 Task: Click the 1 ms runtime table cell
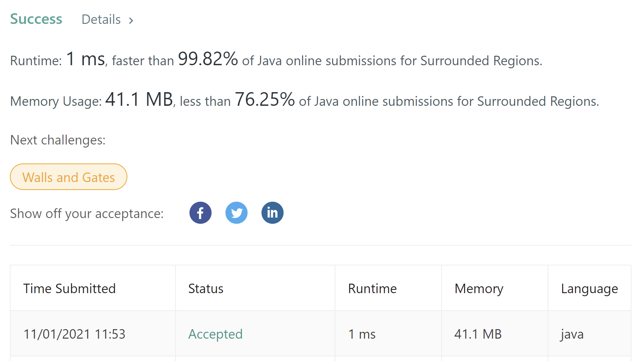coord(362,334)
